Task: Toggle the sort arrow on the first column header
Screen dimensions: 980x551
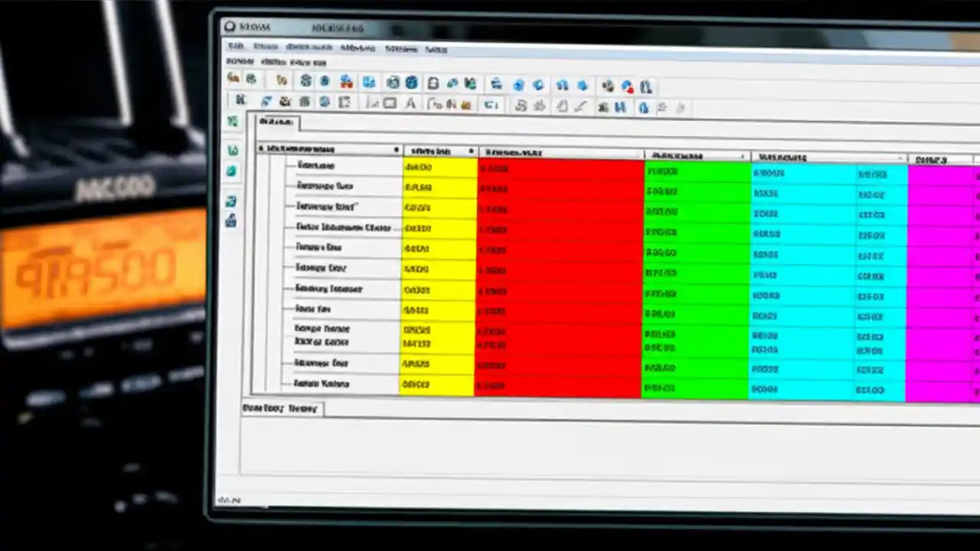Action: pyautogui.click(x=396, y=150)
